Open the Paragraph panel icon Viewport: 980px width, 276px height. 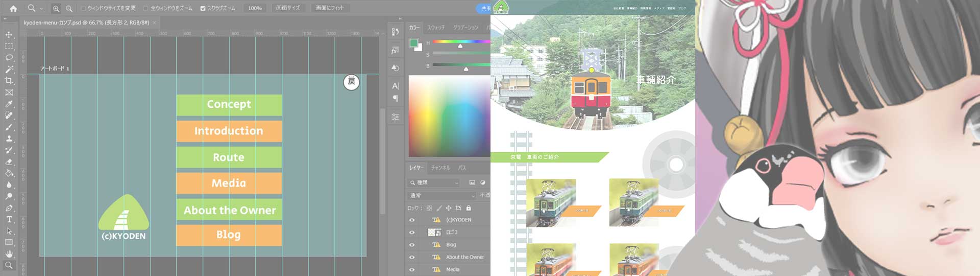point(395,99)
